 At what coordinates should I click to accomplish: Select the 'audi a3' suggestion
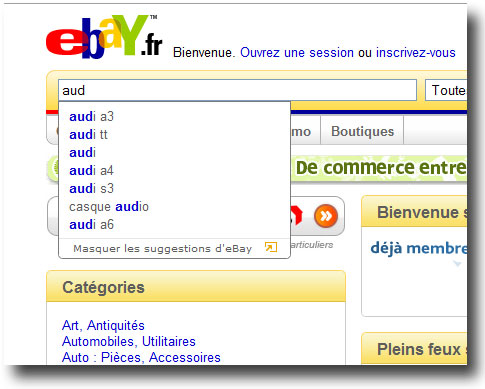pyautogui.click(x=91, y=117)
